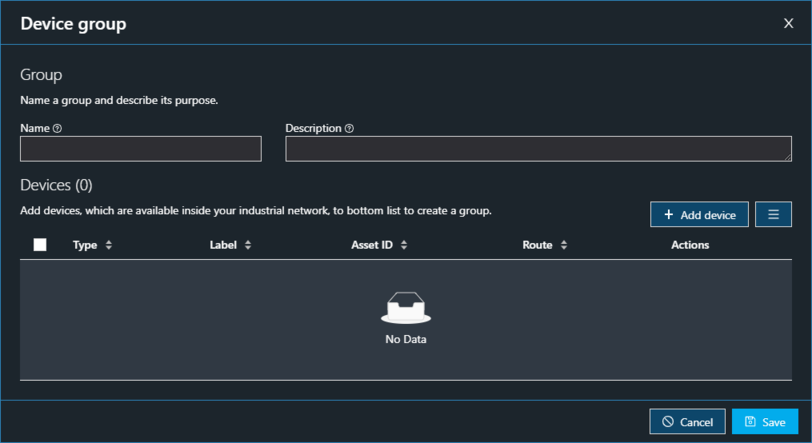812x443 pixels.
Task: Open the hamburger list options menu
Action: pos(773,215)
